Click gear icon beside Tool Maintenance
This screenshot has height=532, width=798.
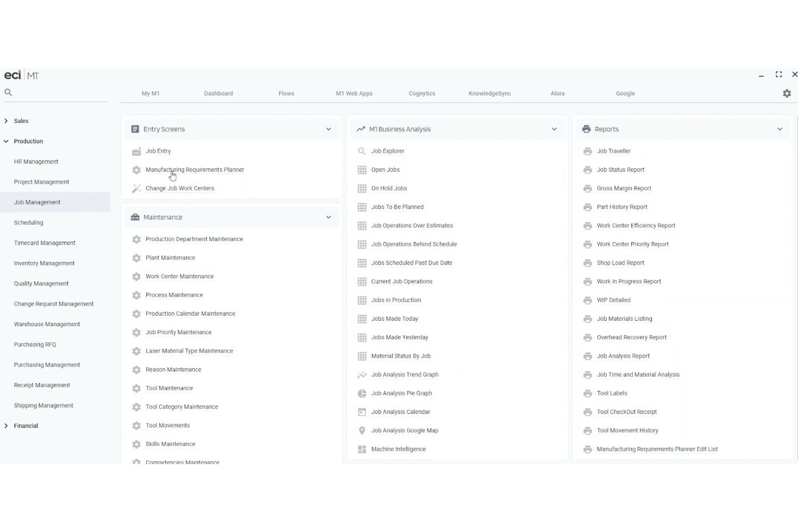point(136,389)
